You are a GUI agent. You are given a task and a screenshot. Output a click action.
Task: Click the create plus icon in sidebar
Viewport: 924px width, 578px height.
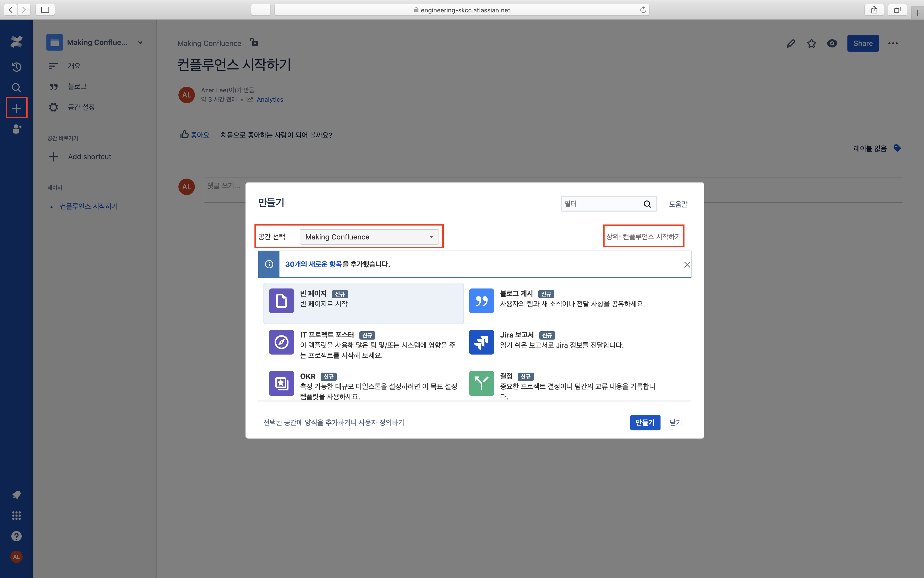[x=16, y=108]
